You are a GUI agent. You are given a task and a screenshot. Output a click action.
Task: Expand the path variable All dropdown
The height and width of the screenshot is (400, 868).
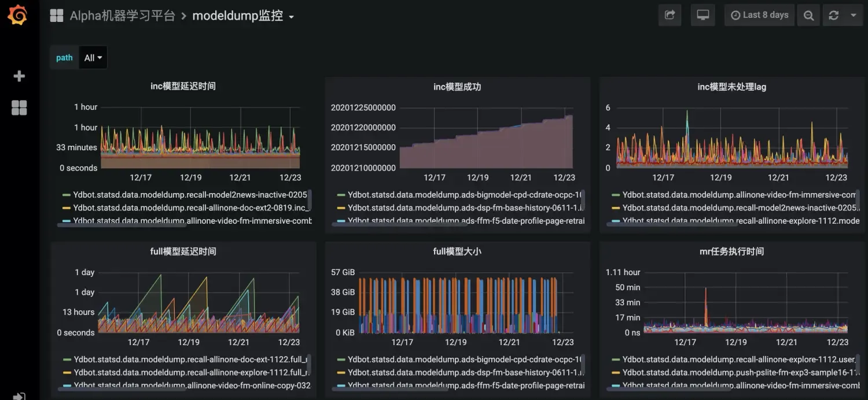click(x=93, y=58)
